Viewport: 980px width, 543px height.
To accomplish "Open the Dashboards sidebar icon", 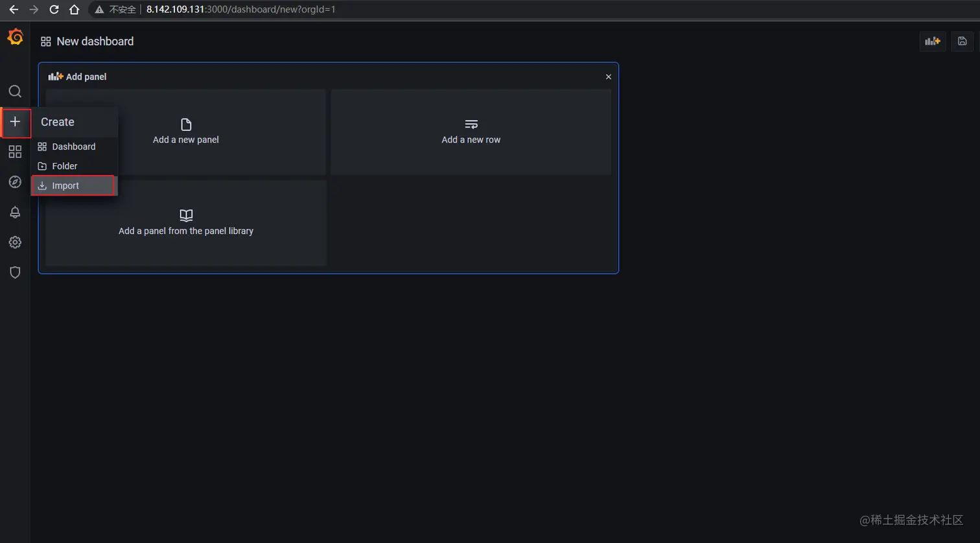I will tap(15, 152).
